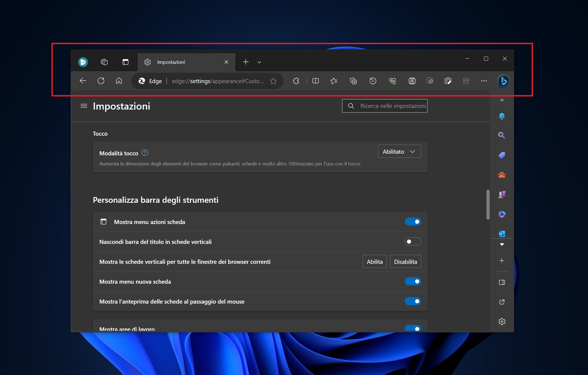Open a new tab with plus button

[246, 62]
